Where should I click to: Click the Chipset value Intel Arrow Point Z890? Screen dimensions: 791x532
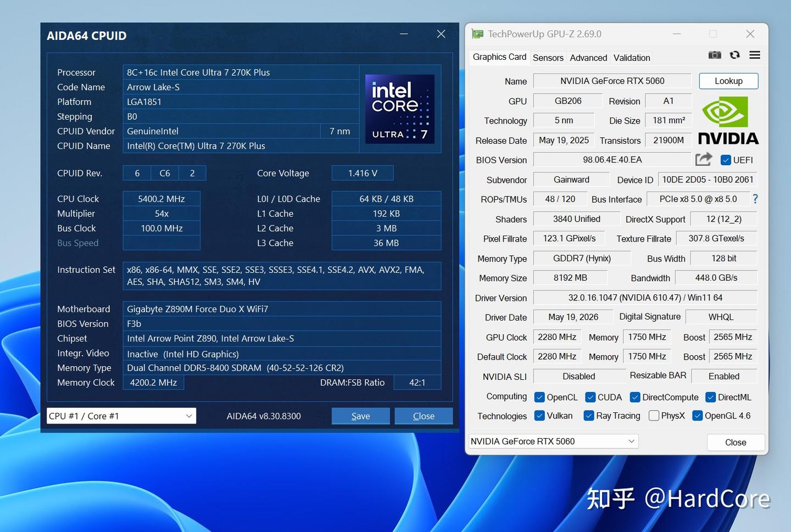pos(282,339)
